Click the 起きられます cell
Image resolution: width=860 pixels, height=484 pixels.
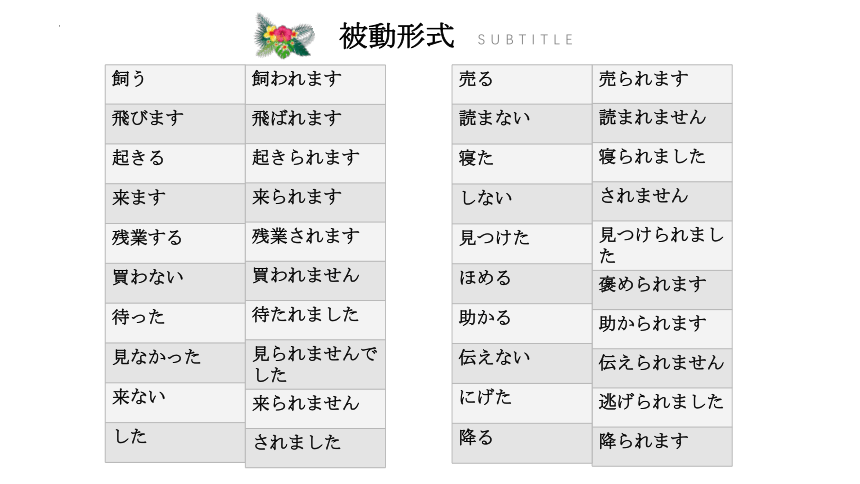coord(315,163)
